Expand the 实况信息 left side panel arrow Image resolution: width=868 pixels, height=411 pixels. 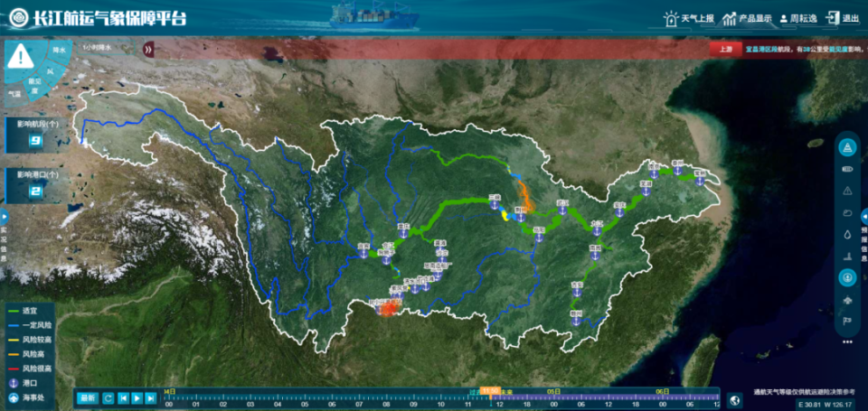(x=4, y=215)
